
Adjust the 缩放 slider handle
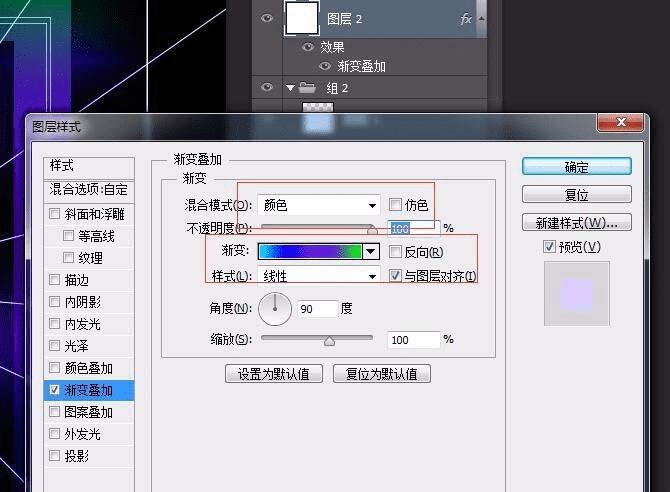[x=329, y=341]
